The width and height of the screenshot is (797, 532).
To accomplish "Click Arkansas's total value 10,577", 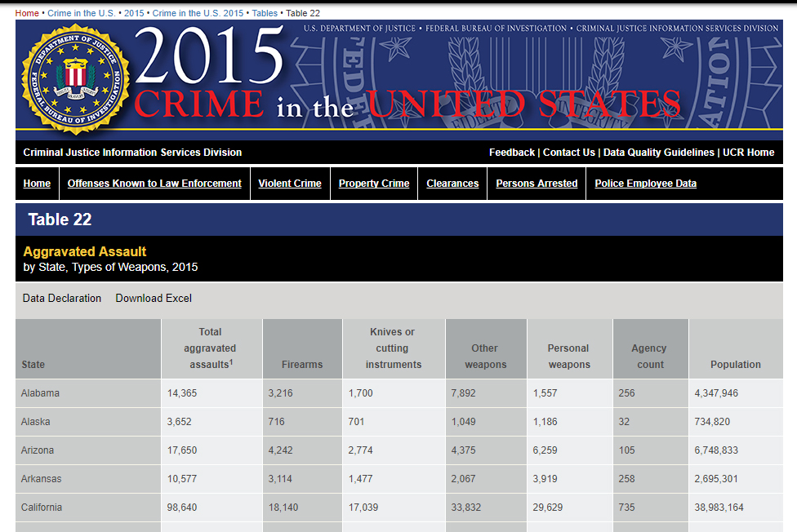I will (182, 479).
